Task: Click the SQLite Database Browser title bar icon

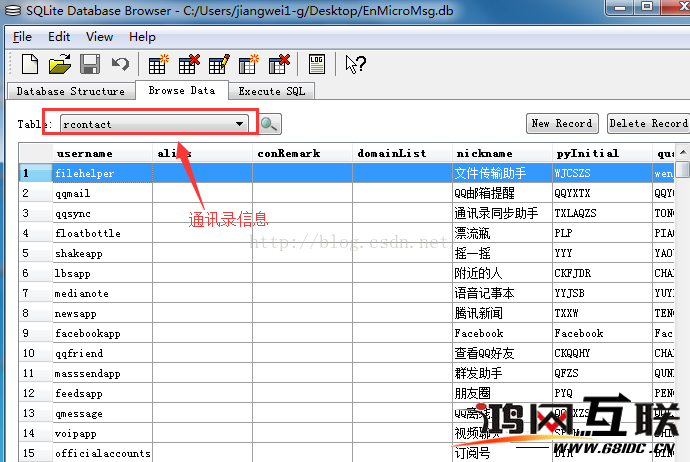Action: tap(12, 11)
